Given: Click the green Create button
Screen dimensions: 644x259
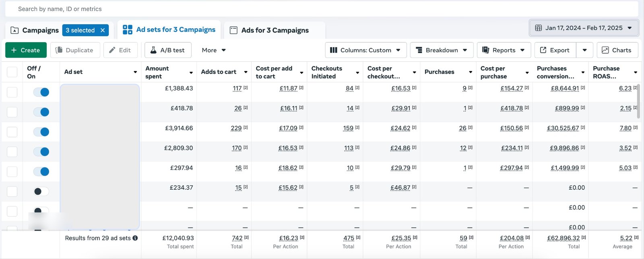Looking at the screenshot, I should coord(26,50).
